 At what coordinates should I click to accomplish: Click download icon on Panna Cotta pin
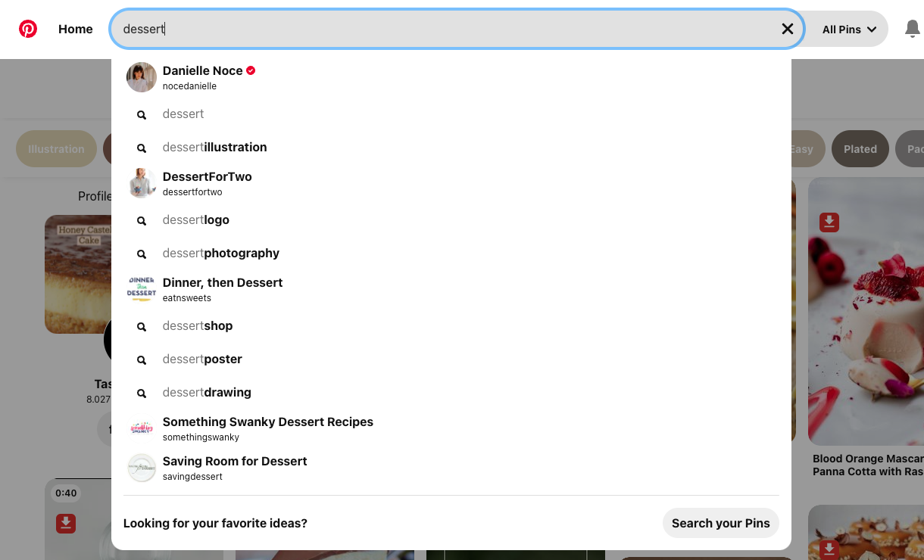(x=829, y=222)
